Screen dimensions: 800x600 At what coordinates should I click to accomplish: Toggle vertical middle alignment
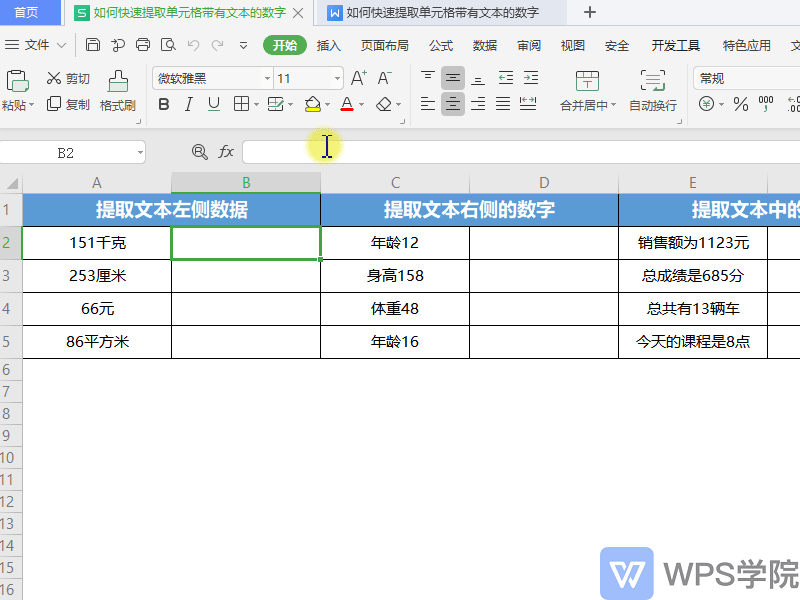(x=453, y=78)
